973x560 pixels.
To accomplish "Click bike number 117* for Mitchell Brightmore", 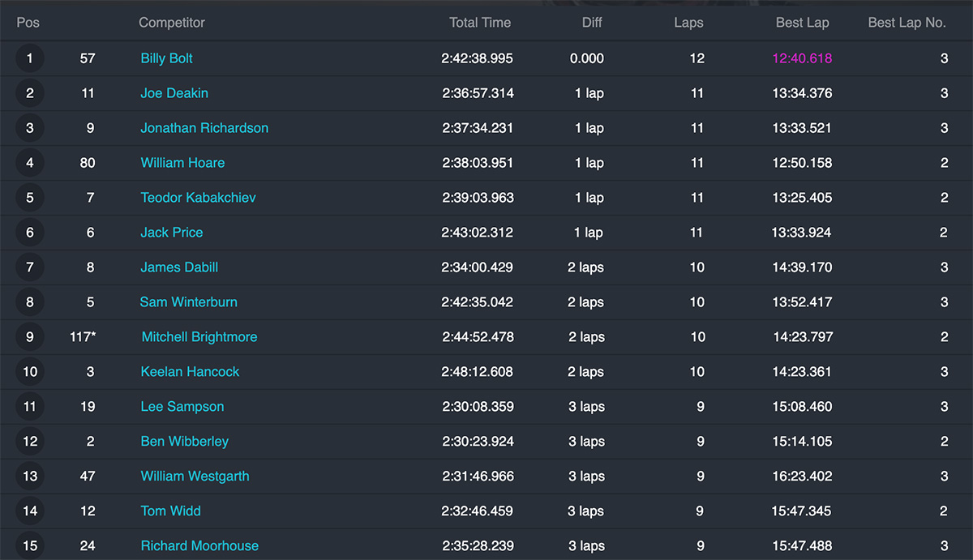I will (x=83, y=337).
